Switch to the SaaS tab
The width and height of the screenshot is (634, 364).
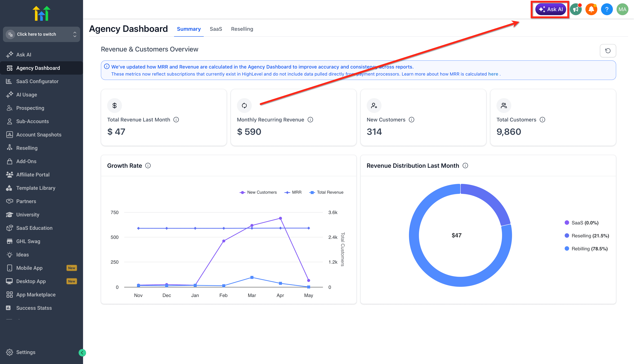point(216,29)
